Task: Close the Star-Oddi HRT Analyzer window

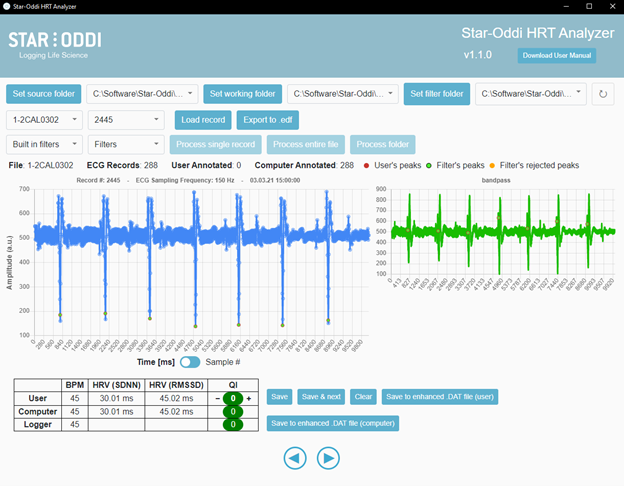Action: pos(613,6)
